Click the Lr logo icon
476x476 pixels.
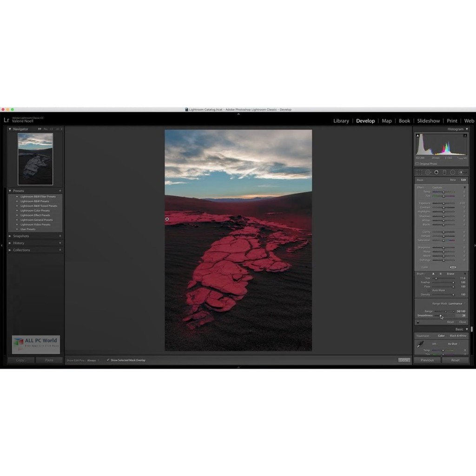7,120
